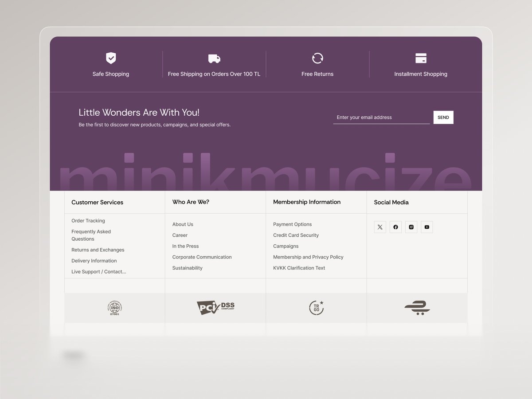Image resolution: width=532 pixels, height=399 pixels.
Task: Open Order Tracking link
Action: pos(88,221)
